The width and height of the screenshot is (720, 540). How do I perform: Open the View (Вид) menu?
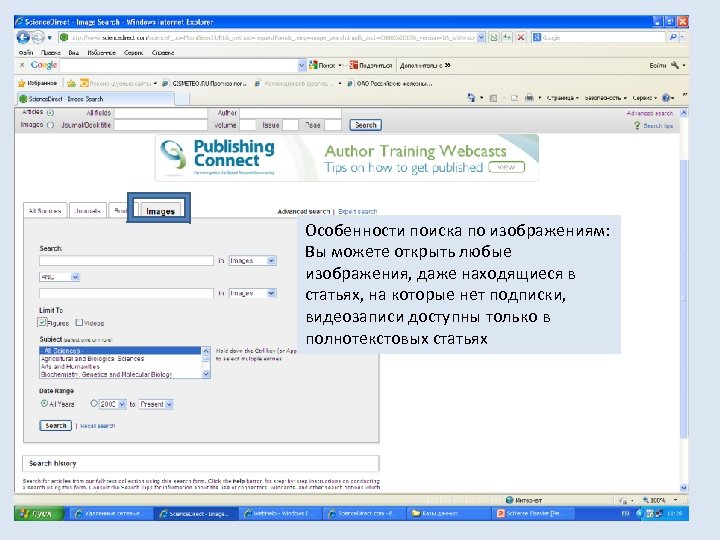(x=73, y=52)
